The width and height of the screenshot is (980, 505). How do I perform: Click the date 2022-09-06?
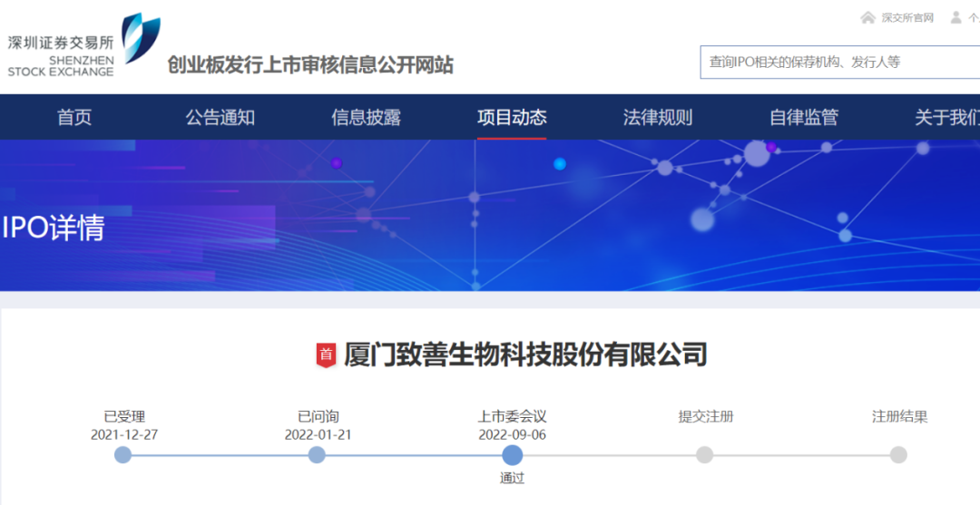tap(513, 434)
